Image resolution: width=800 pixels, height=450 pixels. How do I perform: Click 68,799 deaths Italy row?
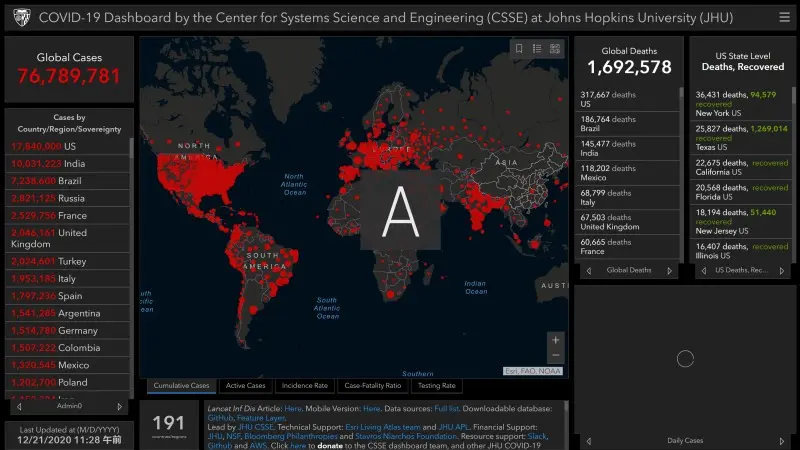[x=628, y=197]
